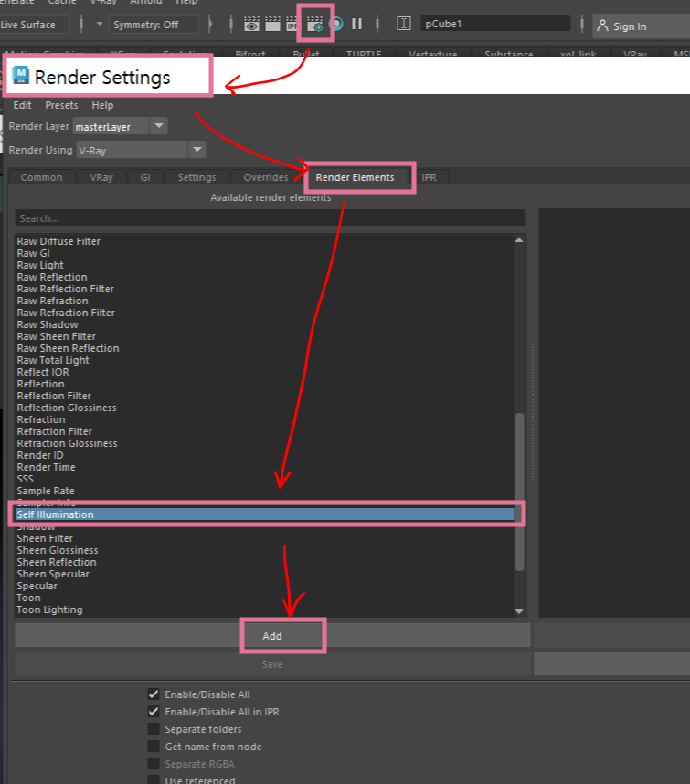The height and width of the screenshot is (784, 690).
Task: Open the Edit menu in Render Settings
Action: (x=22, y=105)
